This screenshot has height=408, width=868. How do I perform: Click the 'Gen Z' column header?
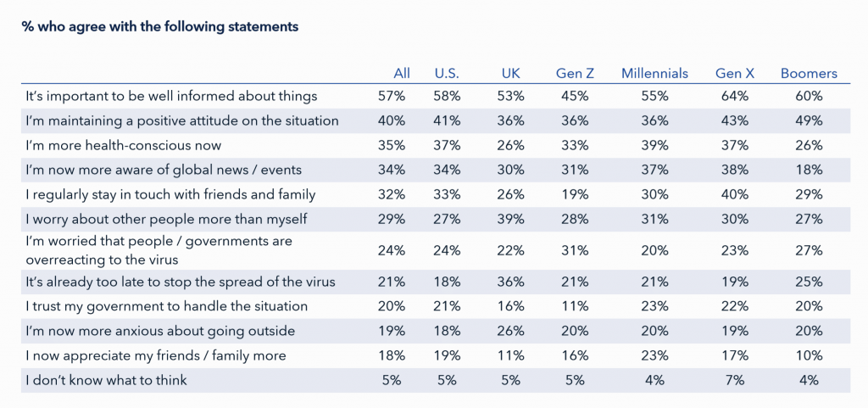pos(575,73)
